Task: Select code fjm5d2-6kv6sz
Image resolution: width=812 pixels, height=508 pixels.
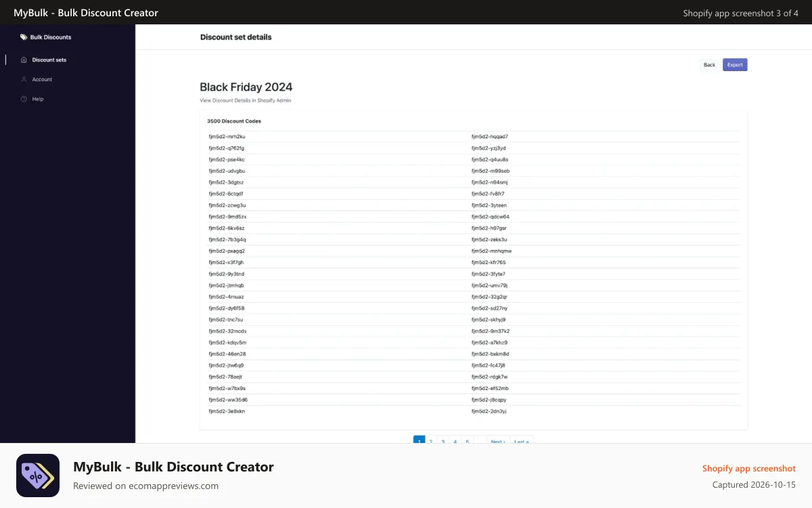Action: (227, 228)
